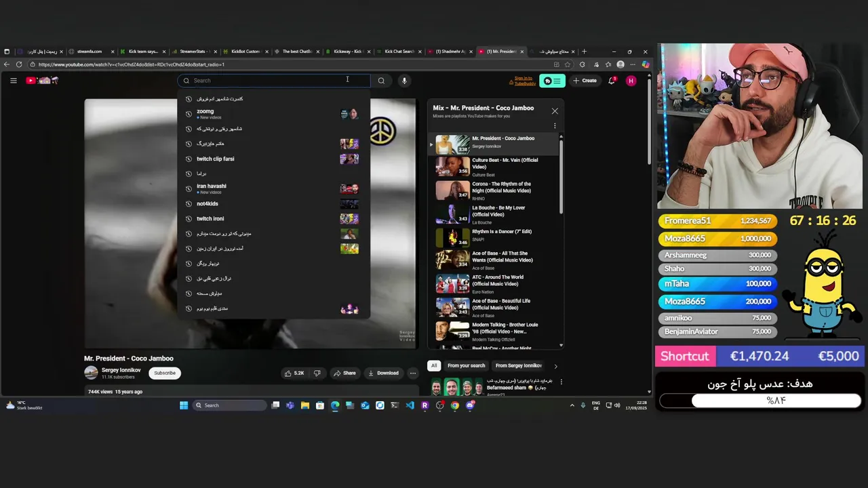Viewport: 868px width, 488px height.
Task: Switch to the KickBot Custom tab
Action: tap(245, 52)
